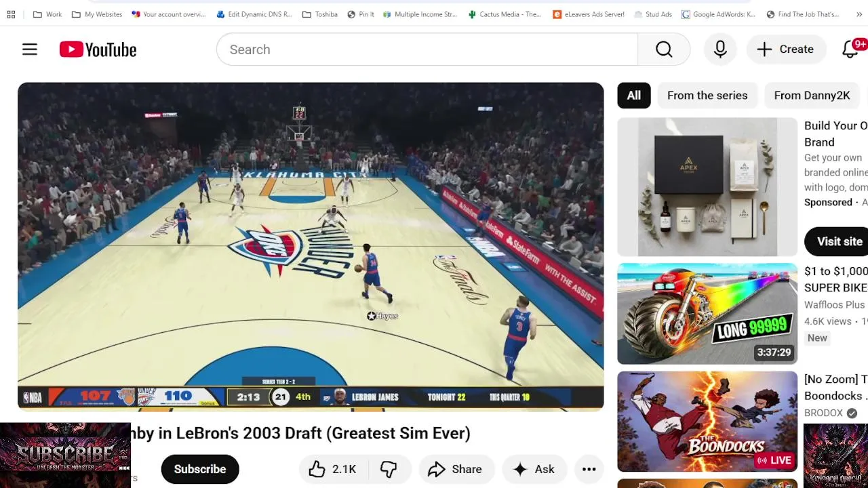Open the Work bookmarks folder

47,14
